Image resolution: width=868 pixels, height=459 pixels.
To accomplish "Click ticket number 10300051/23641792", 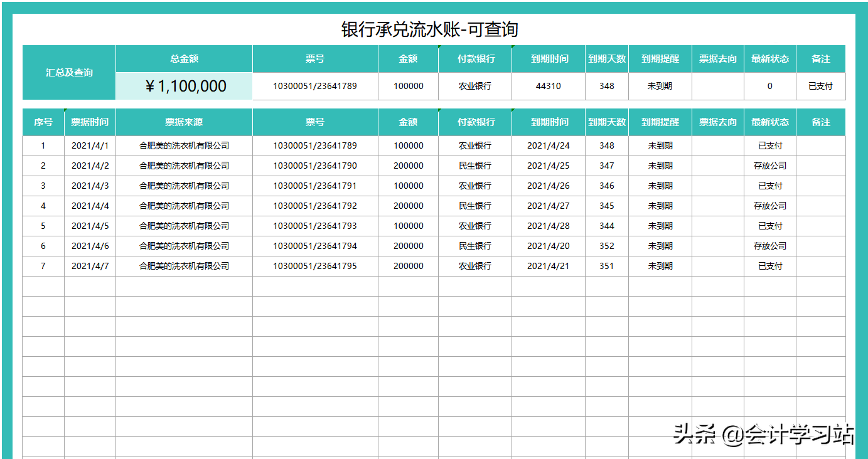I will point(315,206).
